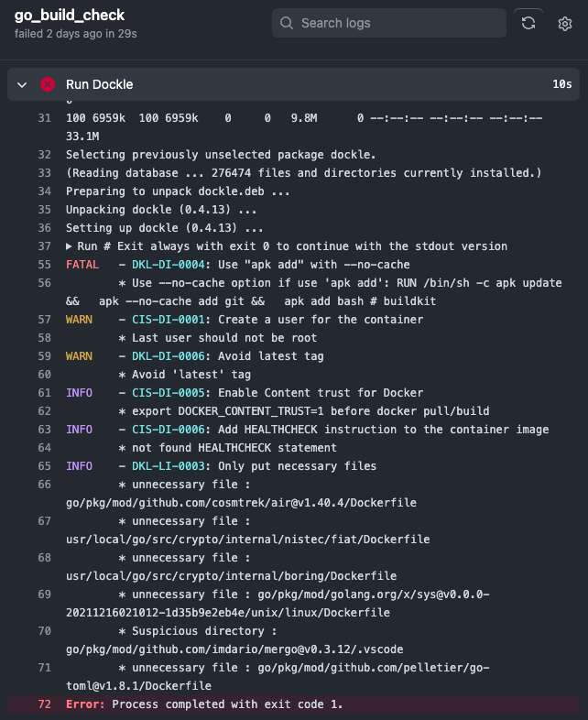Screen dimensions: 588x720
Task: Click the red failed status icon
Action: pyautogui.click(x=48, y=84)
